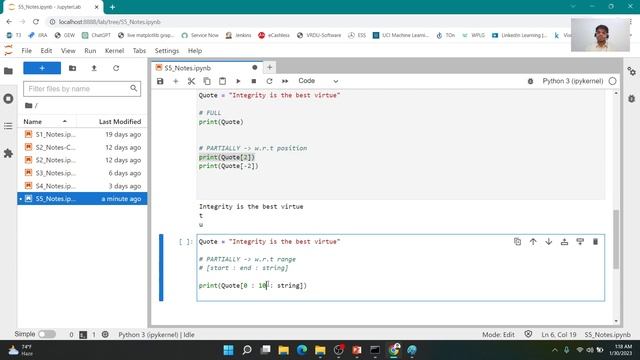Paste cell from clipboard in notebook toolbar
The width and height of the screenshot is (640, 360).
pos(222,81)
